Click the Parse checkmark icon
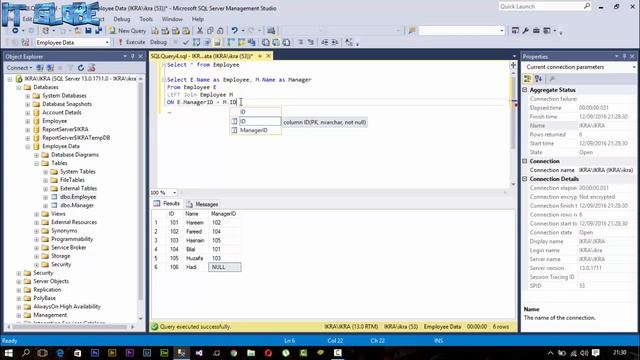640x360 pixels. pyautogui.click(x=186, y=42)
